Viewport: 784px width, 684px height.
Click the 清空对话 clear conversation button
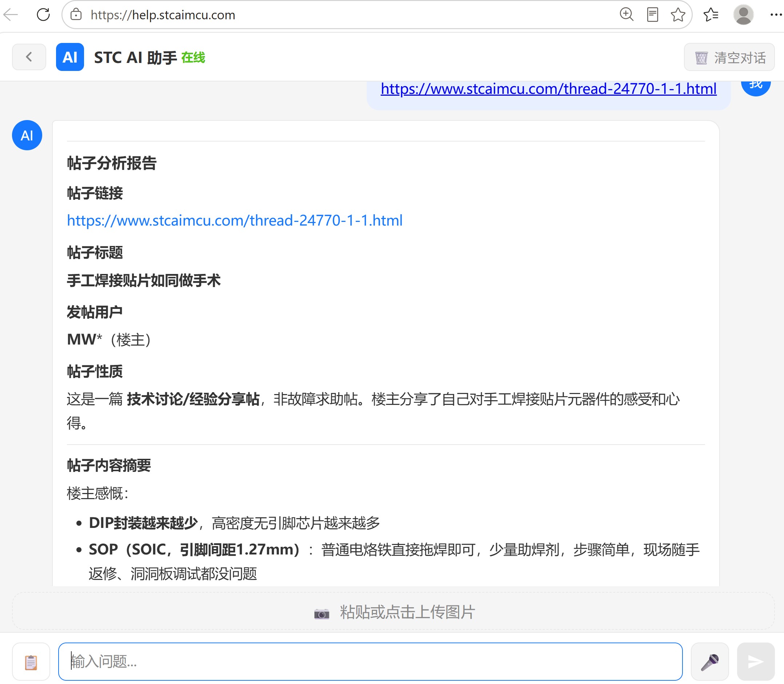click(729, 57)
